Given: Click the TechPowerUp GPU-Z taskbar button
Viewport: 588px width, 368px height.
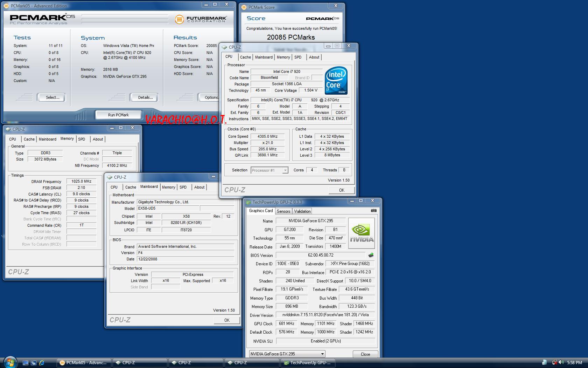Looking at the screenshot, I should (308, 363).
